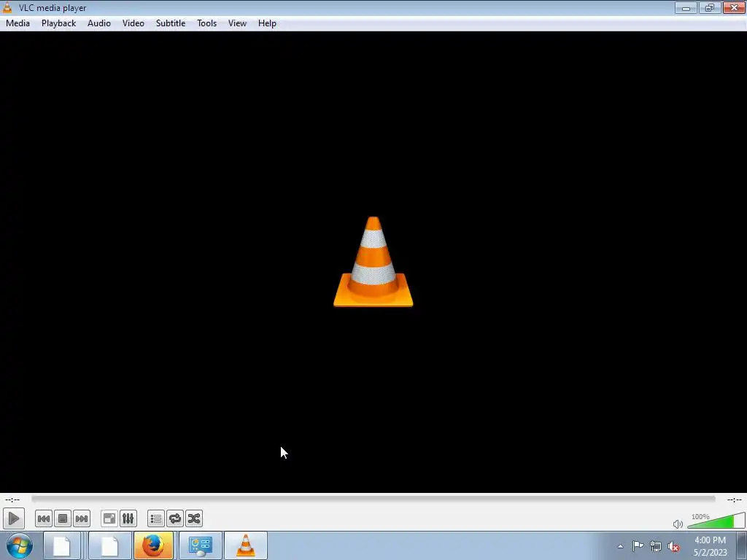
Task: Jump to previous media track
Action: pyautogui.click(x=44, y=518)
